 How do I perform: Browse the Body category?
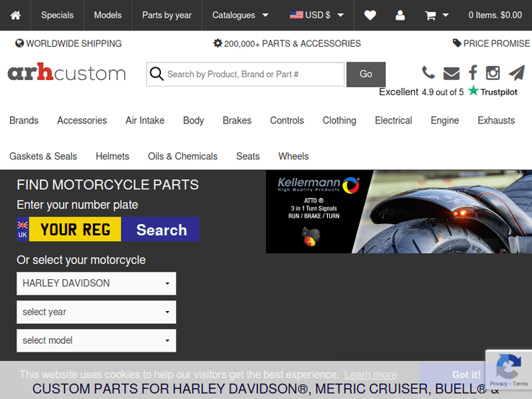(194, 120)
